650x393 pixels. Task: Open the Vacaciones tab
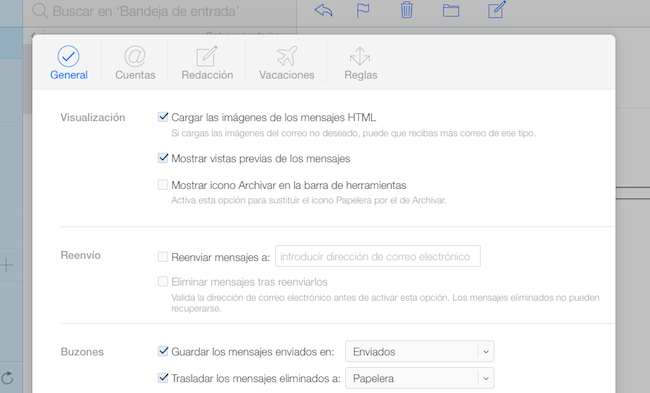[286, 63]
